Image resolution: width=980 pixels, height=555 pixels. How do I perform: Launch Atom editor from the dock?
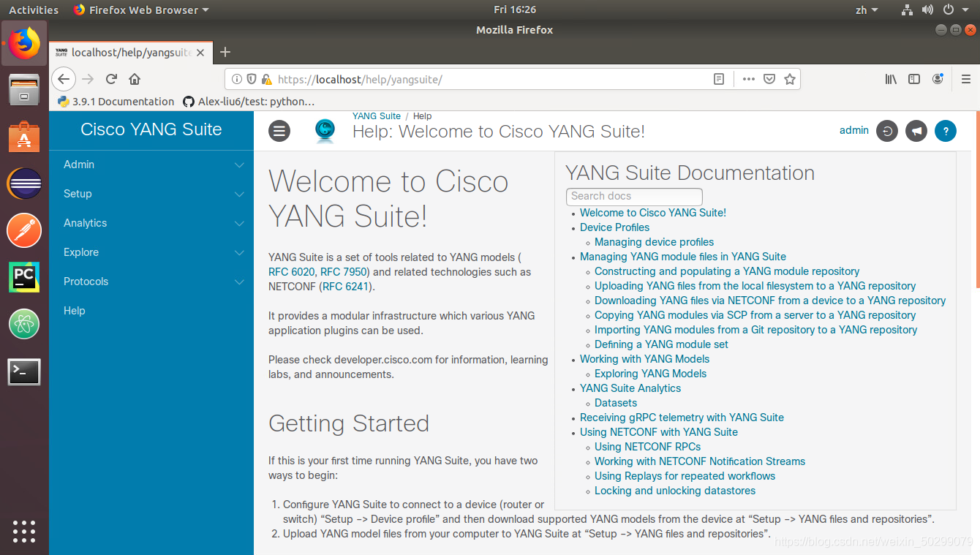(24, 325)
